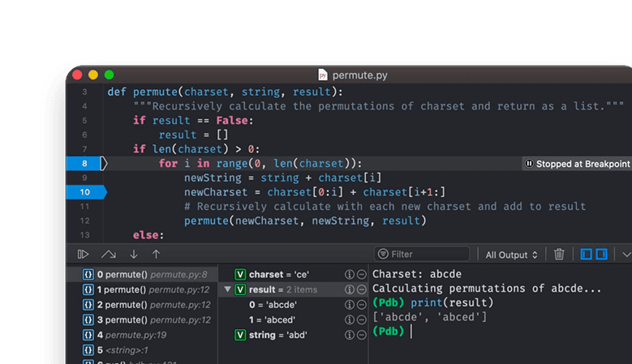Click the "result = []" code on line 6
This screenshot has height=364, width=632.
click(193, 135)
